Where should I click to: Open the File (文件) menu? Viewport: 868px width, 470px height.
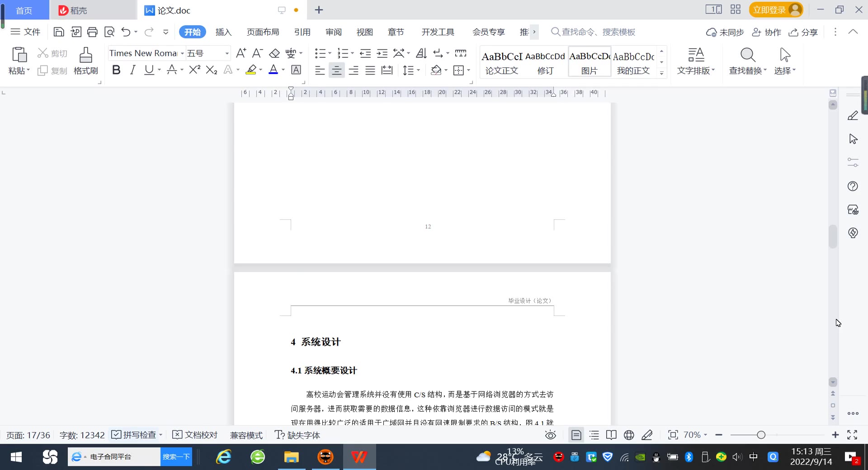tap(25, 32)
